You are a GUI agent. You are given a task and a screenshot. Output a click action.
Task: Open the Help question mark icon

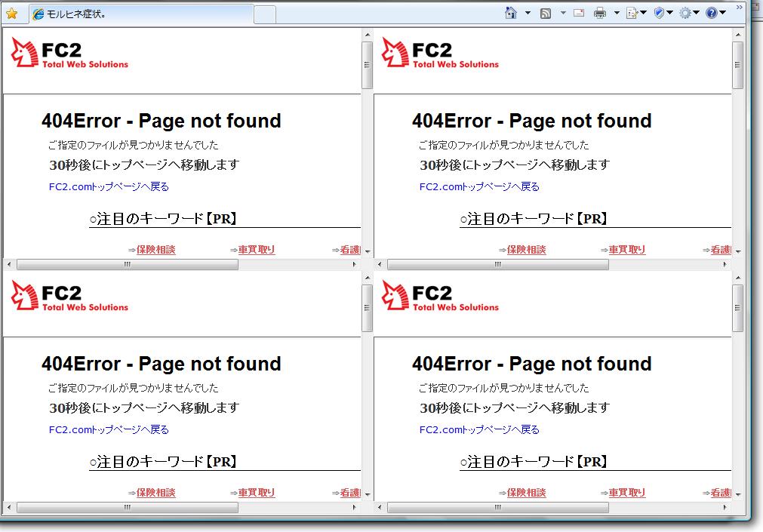[x=711, y=13]
